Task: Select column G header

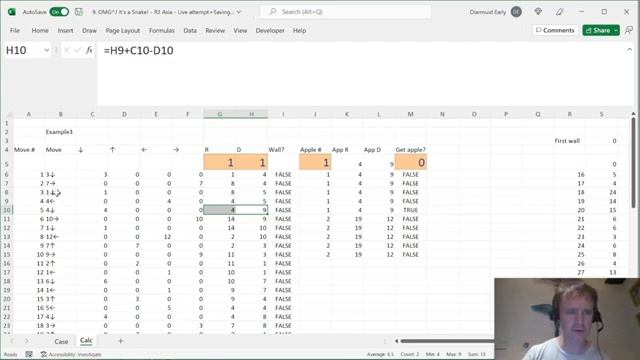Action: [220, 114]
